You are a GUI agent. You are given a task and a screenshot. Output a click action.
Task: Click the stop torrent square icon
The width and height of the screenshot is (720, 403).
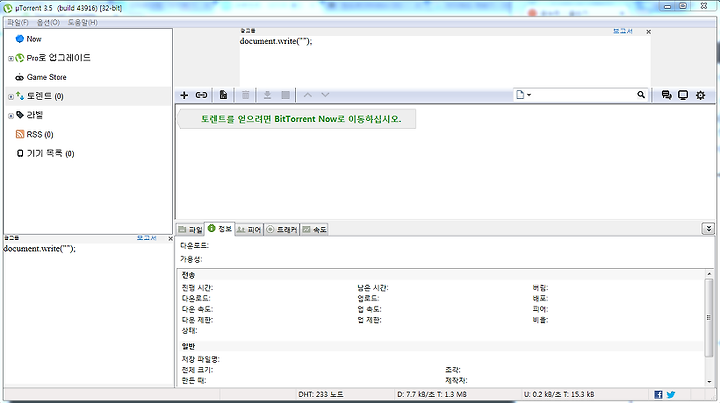pos(286,95)
